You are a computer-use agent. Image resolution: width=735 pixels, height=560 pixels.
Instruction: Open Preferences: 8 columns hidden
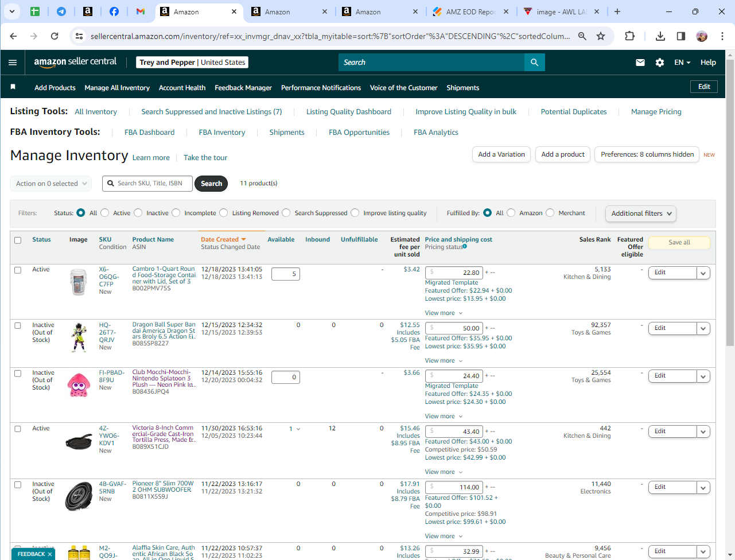pyautogui.click(x=647, y=154)
